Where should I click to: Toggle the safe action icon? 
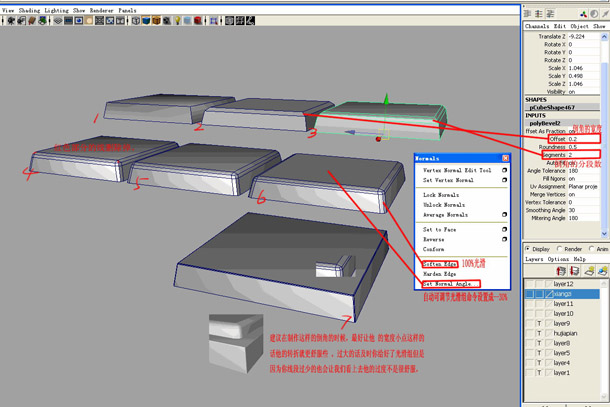click(x=110, y=20)
